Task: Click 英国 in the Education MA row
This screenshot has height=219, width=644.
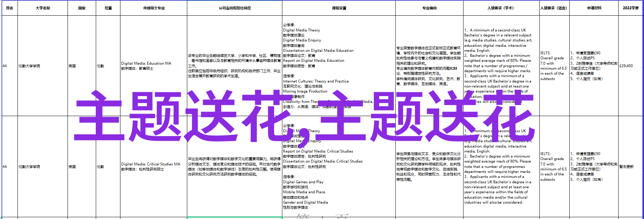Action: pos(82,66)
